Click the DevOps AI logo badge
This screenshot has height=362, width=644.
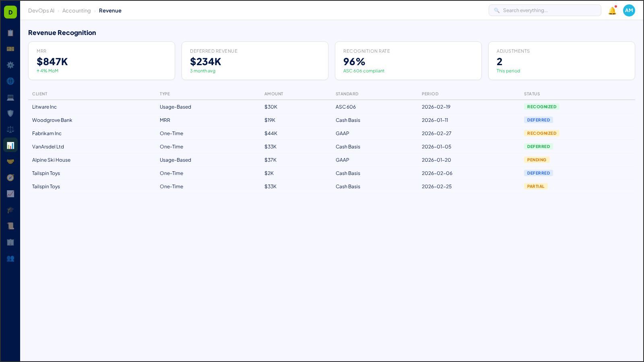10,12
